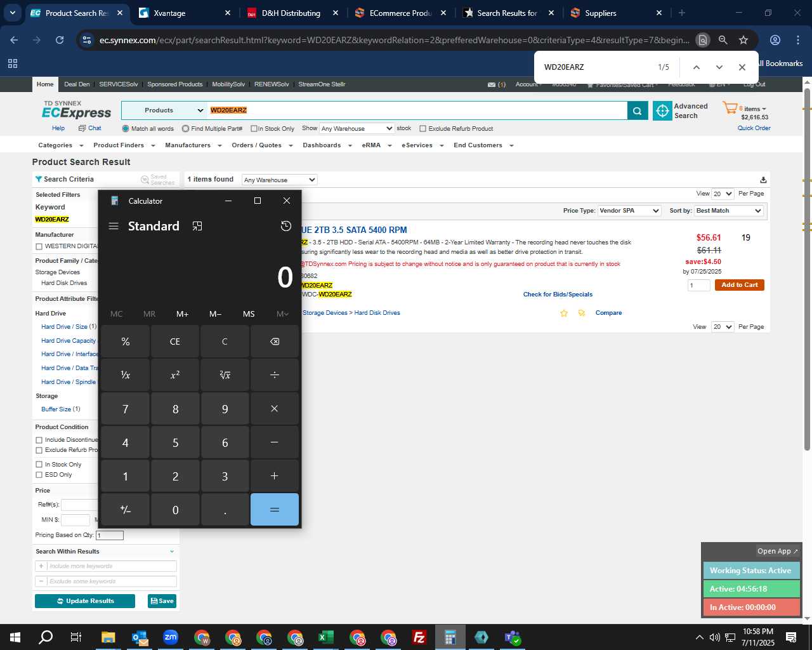The height and width of the screenshot is (650, 812).
Task: Open Microsoft Teams from the taskbar
Action: (513, 637)
